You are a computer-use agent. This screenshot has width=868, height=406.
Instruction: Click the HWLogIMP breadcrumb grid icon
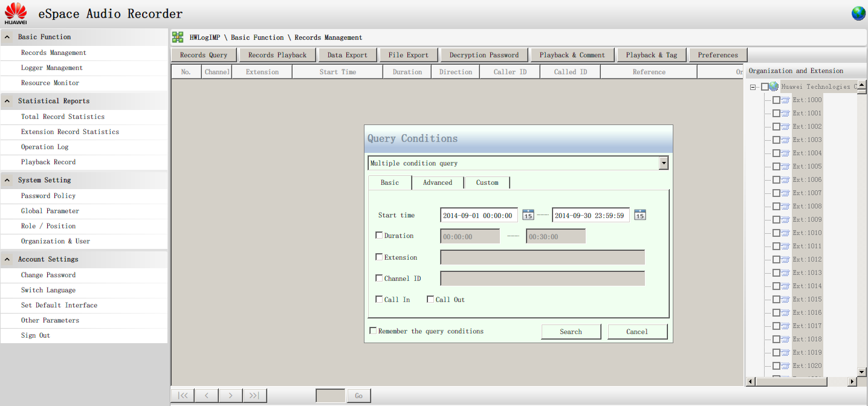(178, 37)
